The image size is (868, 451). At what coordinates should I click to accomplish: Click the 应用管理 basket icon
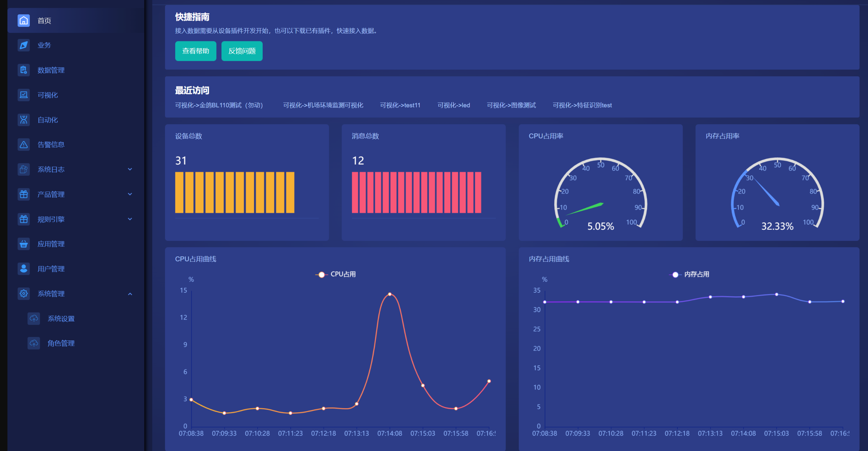(x=24, y=244)
